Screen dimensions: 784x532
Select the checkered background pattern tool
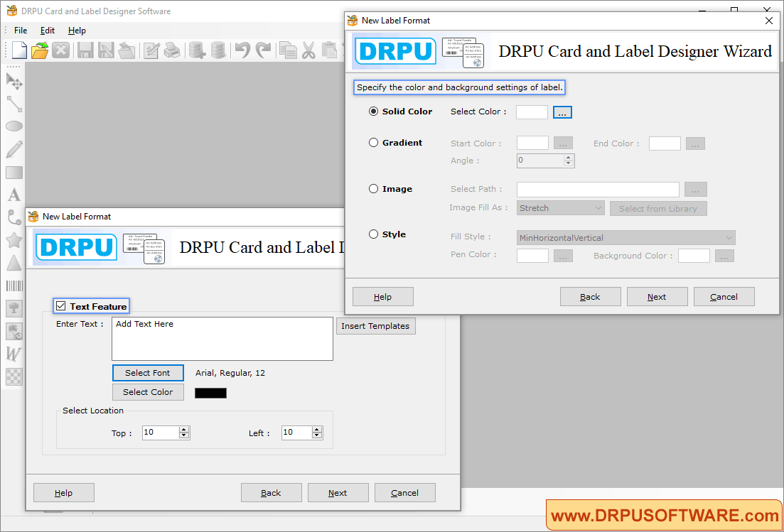(x=14, y=376)
